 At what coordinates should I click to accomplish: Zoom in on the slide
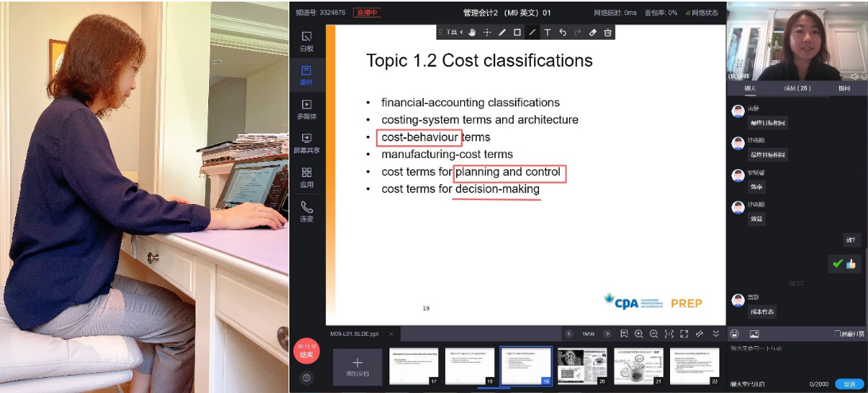point(638,334)
